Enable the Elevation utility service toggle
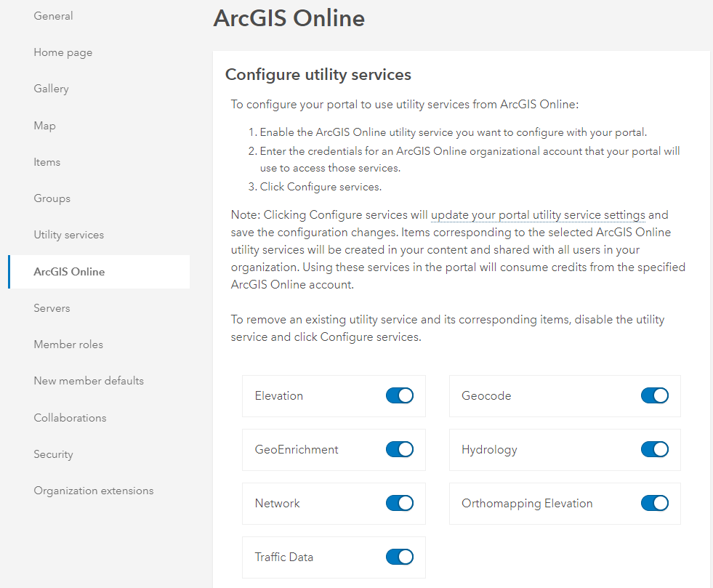Screen dimensions: 713x588 [399, 395]
